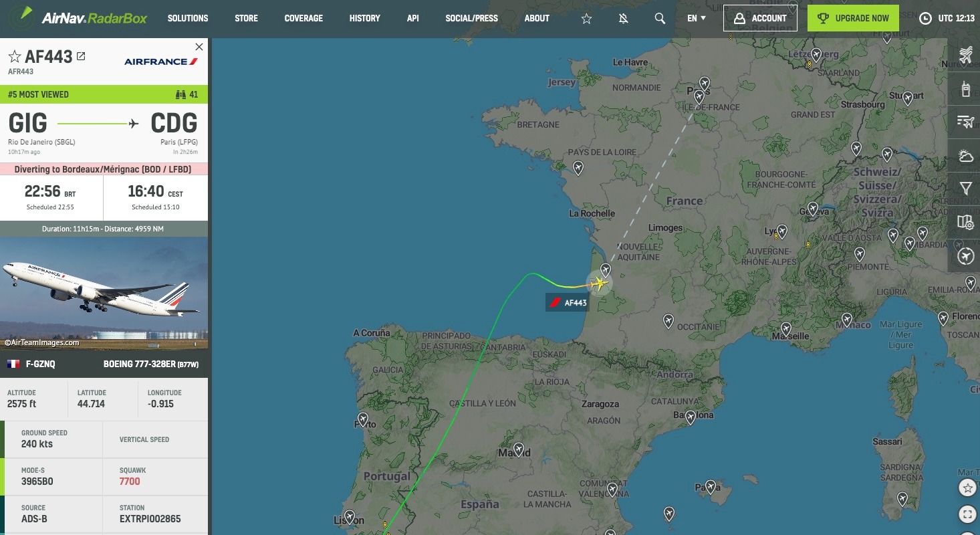Open the flight list icon in map sidebar
This screenshot has height=535, width=980.
tap(965, 122)
